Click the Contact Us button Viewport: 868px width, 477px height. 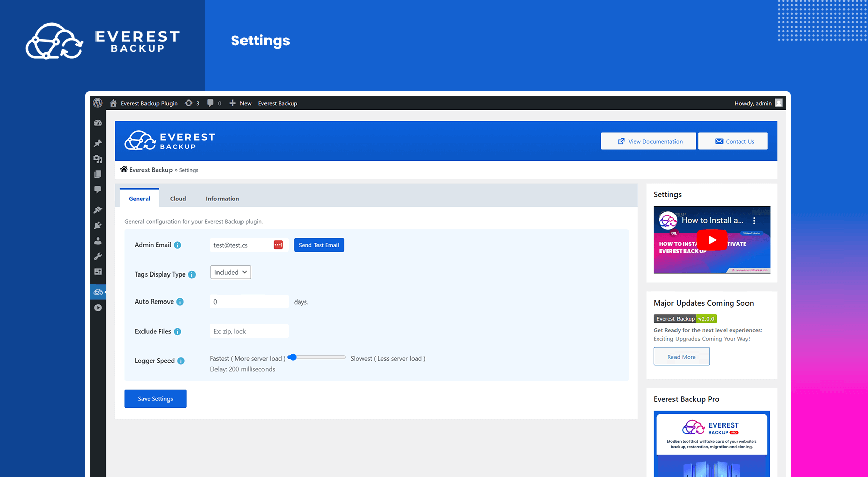pos(733,141)
